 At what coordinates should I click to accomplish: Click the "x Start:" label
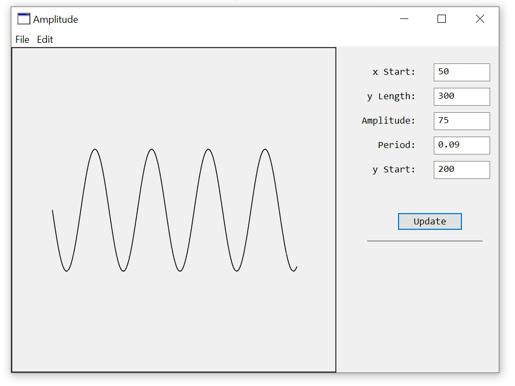394,72
